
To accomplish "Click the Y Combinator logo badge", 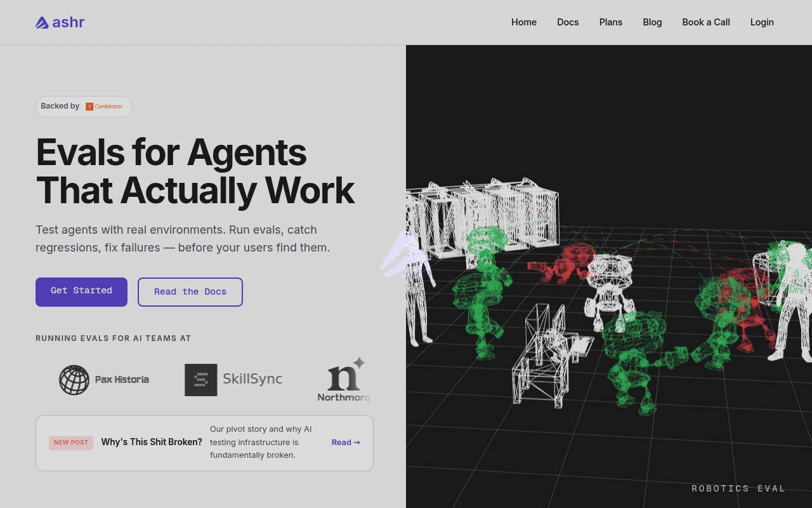I will click(x=105, y=107).
